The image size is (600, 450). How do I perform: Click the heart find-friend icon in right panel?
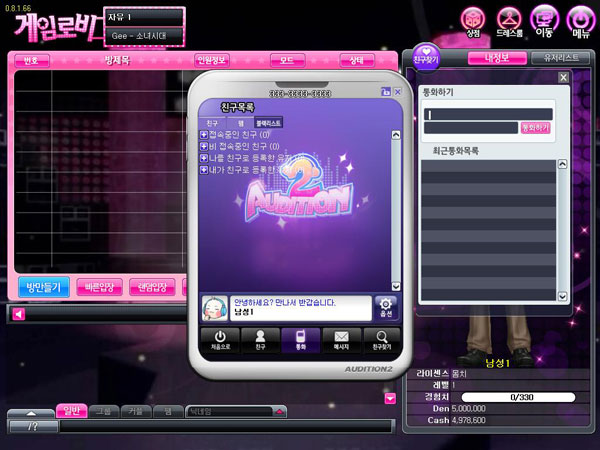coord(427,55)
